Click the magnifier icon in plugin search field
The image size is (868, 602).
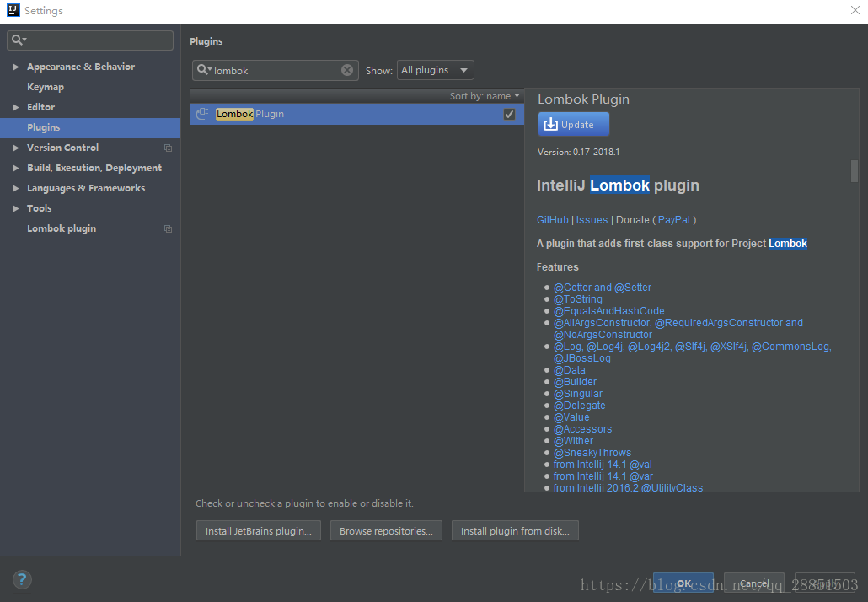click(x=204, y=70)
